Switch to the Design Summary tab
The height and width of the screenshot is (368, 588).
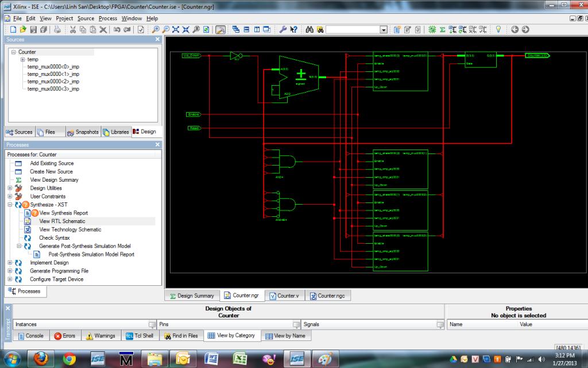coord(192,296)
